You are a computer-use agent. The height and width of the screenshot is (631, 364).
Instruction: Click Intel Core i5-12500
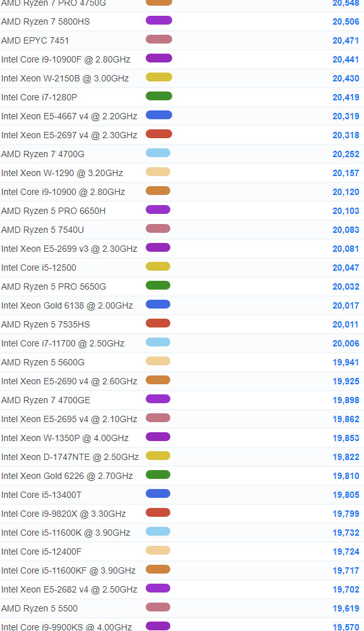pos(38,268)
